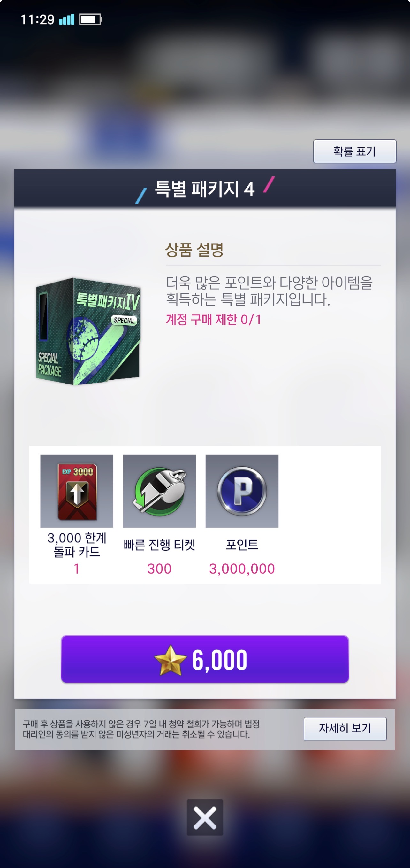Viewport: 410px width, 868px height.
Task: Tap the green special package box image
Action: tap(88, 331)
